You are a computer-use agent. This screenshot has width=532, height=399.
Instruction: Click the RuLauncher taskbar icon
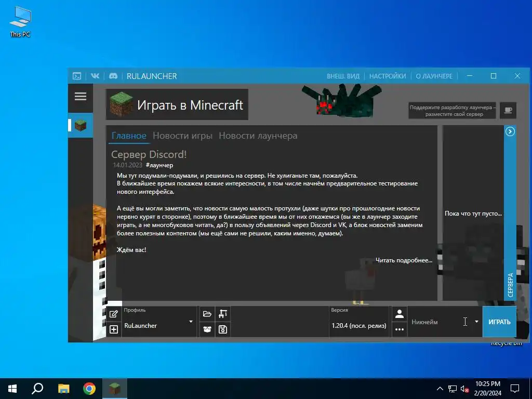[115, 389]
